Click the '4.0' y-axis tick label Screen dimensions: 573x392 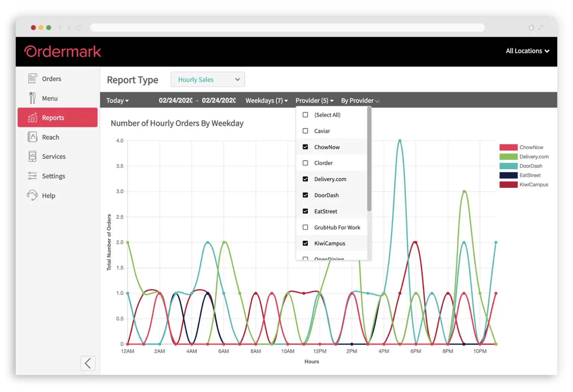[120, 140]
